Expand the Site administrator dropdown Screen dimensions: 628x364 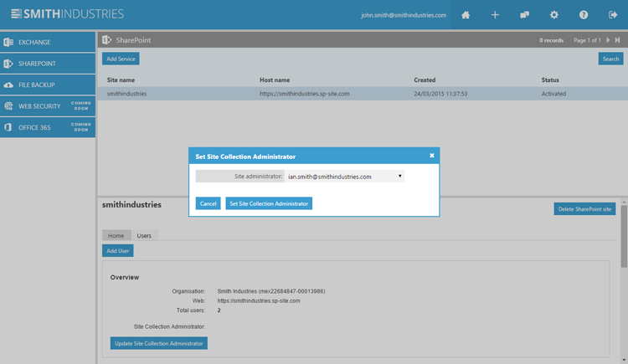[344, 177]
